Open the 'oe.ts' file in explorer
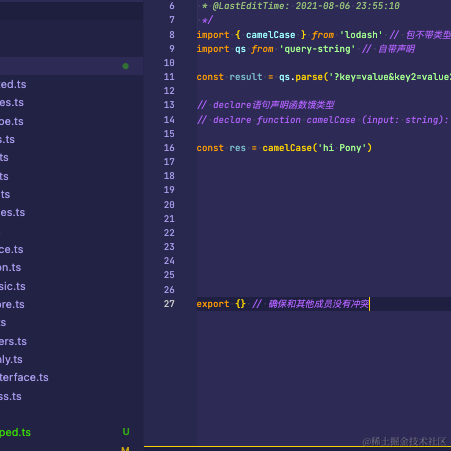The image size is (451, 451). pyautogui.click(x=12, y=121)
